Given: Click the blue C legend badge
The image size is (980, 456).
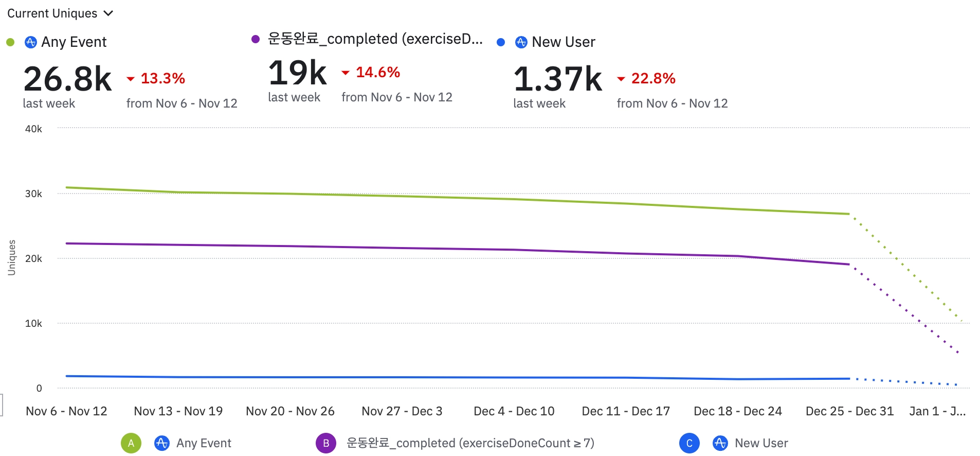Looking at the screenshot, I should [x=689, y=443].
